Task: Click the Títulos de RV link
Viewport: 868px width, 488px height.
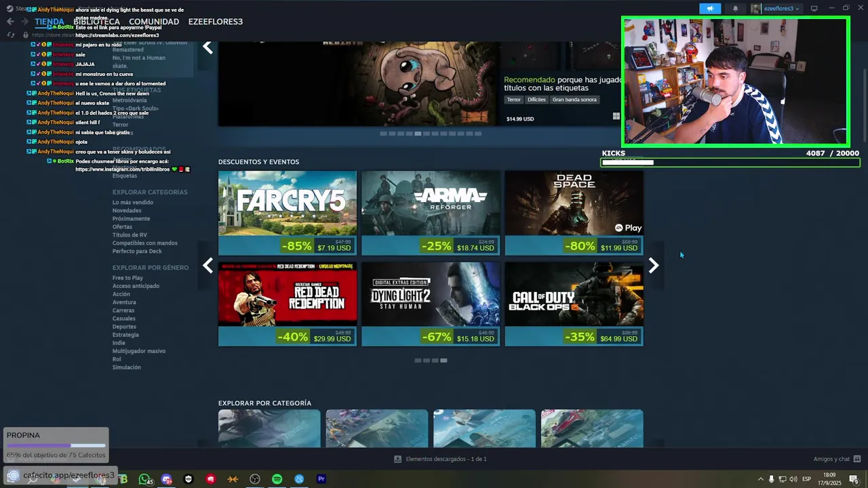Action: 130,235
